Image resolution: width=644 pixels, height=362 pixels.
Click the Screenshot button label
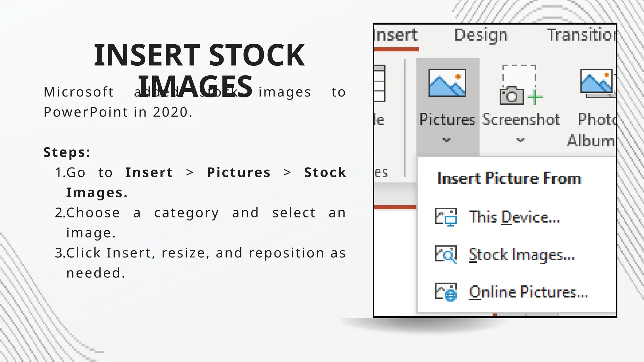[521, 119]
